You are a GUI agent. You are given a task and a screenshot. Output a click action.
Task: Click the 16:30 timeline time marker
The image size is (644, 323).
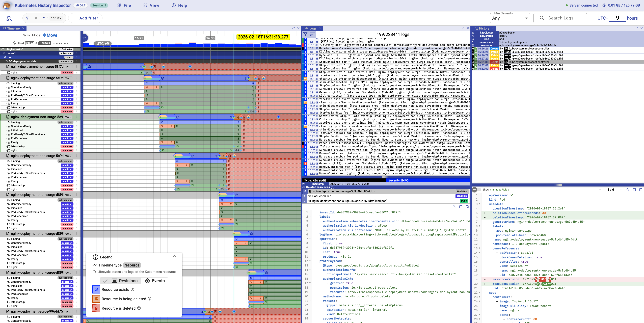(210, 38)
